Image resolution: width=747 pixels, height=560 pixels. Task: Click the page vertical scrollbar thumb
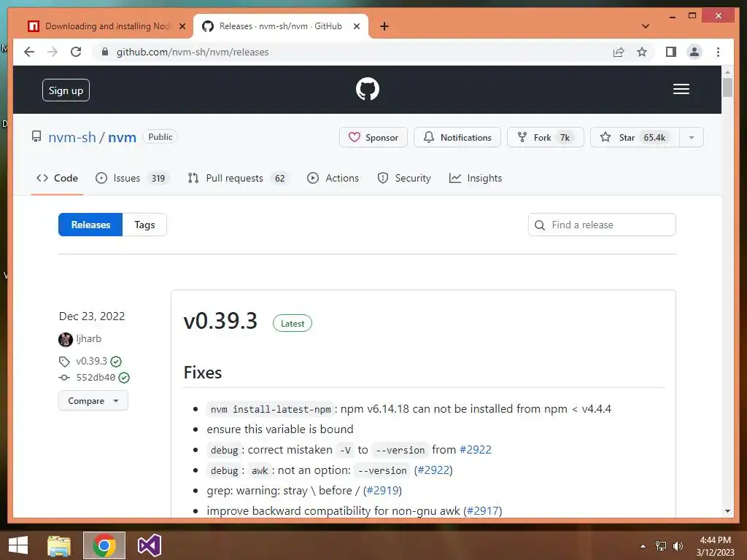(x=727, y=87)
